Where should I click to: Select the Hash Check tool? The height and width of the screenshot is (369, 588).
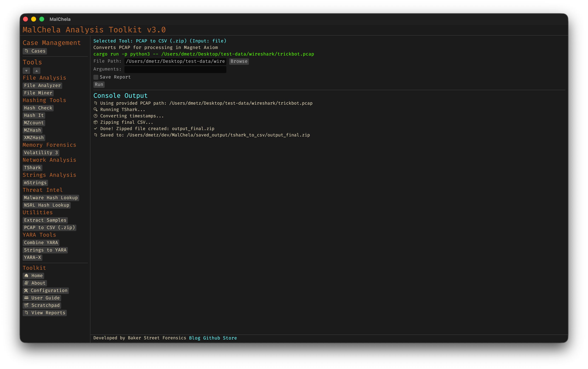click(x=38, y=108)
